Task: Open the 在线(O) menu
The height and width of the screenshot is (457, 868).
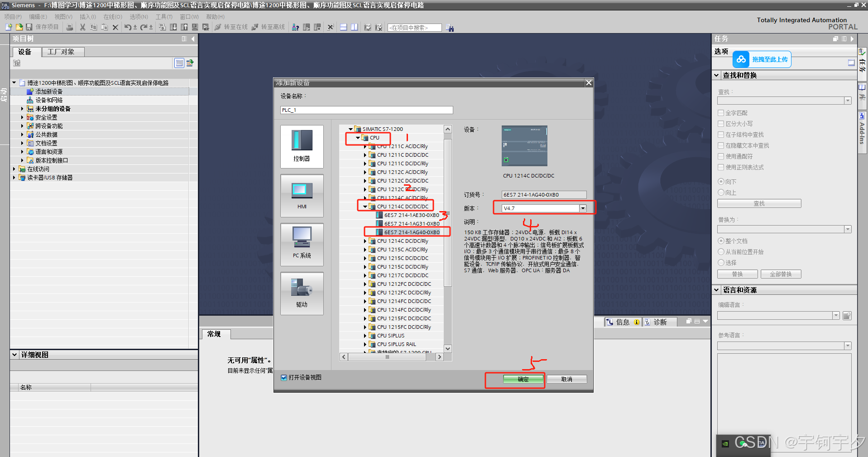Action: pyautogui.click(x=113, y=17)
